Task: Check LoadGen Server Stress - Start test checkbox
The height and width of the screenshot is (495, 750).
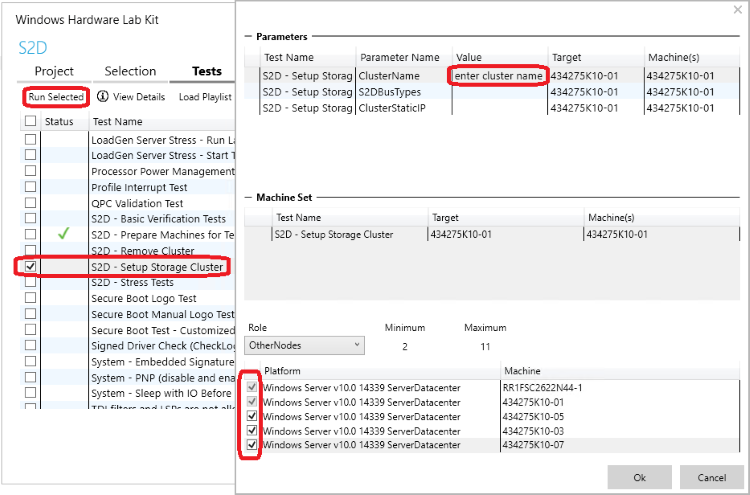Action: coord(31,155)
